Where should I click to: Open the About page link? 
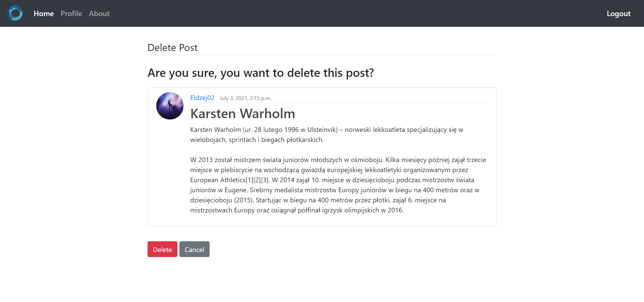99,13
